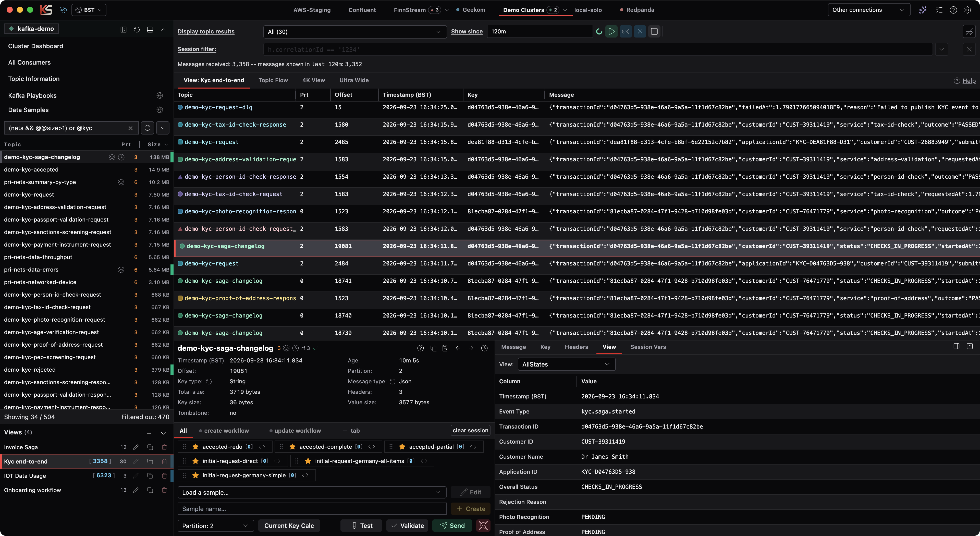Screen dimensions: 980x536
Task: Open the Help link
Action: (969, 81)
